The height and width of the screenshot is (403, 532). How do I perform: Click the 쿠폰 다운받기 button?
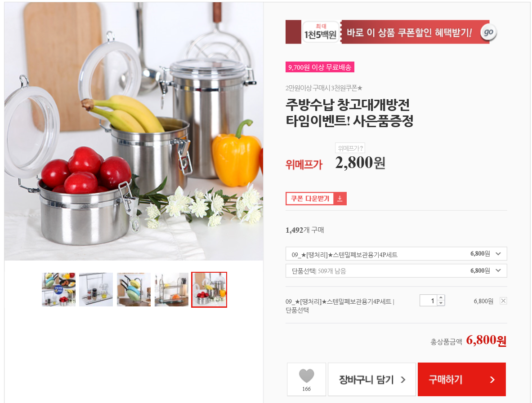[316, 199]
